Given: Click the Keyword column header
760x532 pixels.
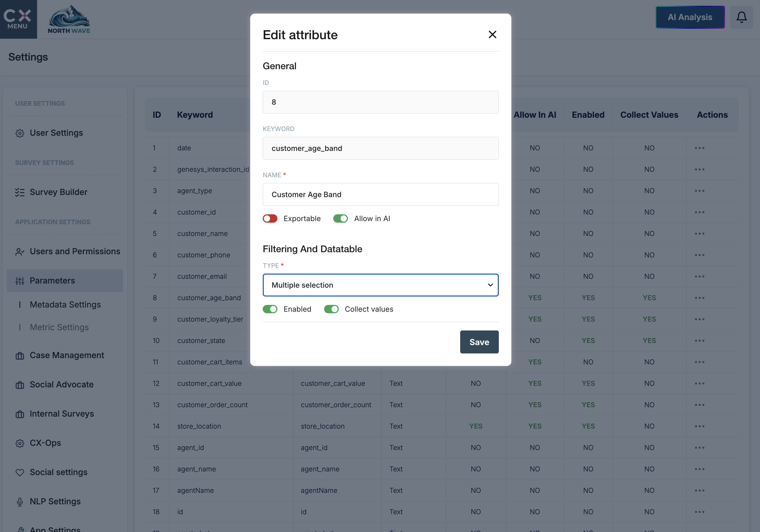Looking at the screenshot, I should [x=195, y=115].
